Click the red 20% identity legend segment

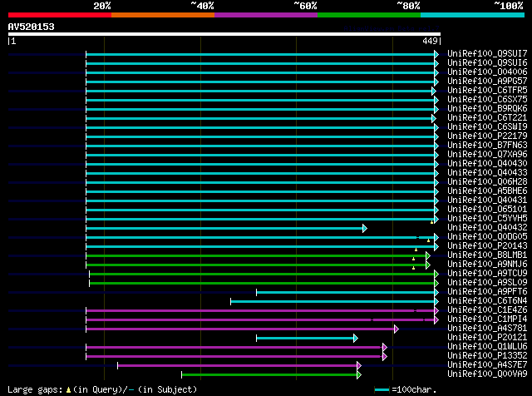click(60, 15)
